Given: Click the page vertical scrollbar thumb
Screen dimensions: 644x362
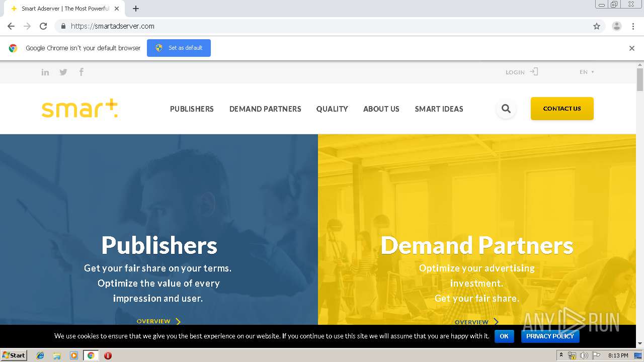Looking at the screenshot, I should (640, 79).
